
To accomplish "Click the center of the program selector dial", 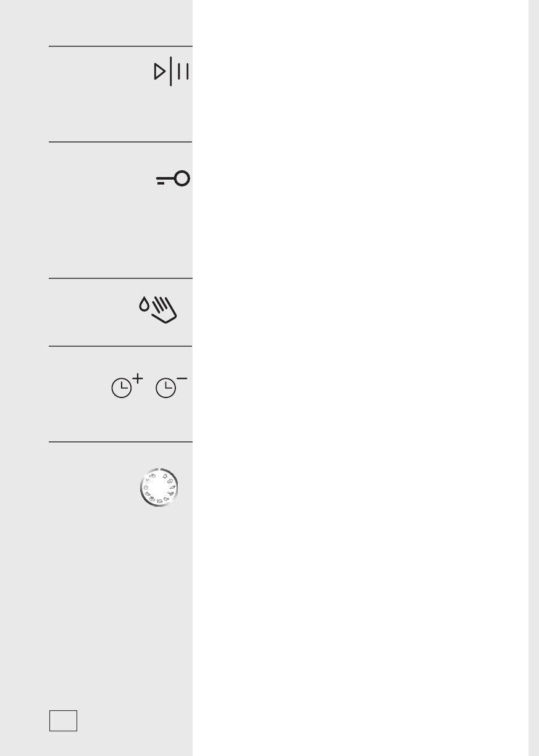I will [159, 488].
